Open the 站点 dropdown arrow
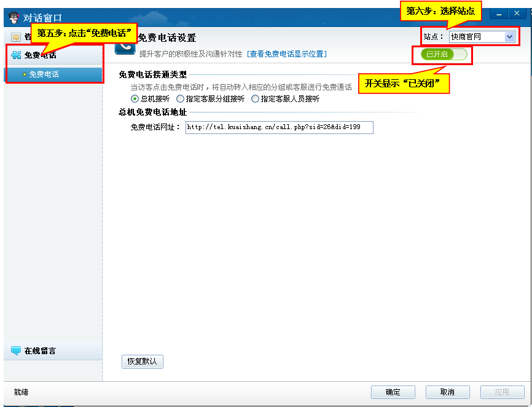532x407 pixels. coord(509,37)
